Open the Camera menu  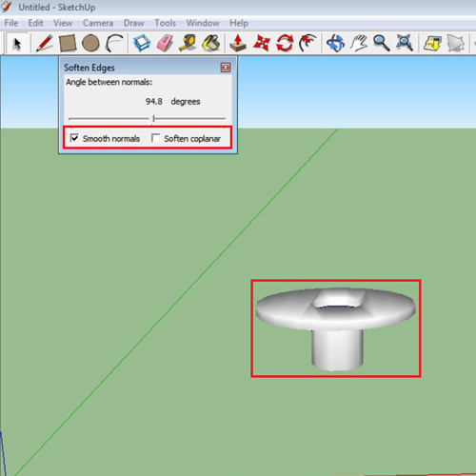pyautogui.click(x=98, y=23)
